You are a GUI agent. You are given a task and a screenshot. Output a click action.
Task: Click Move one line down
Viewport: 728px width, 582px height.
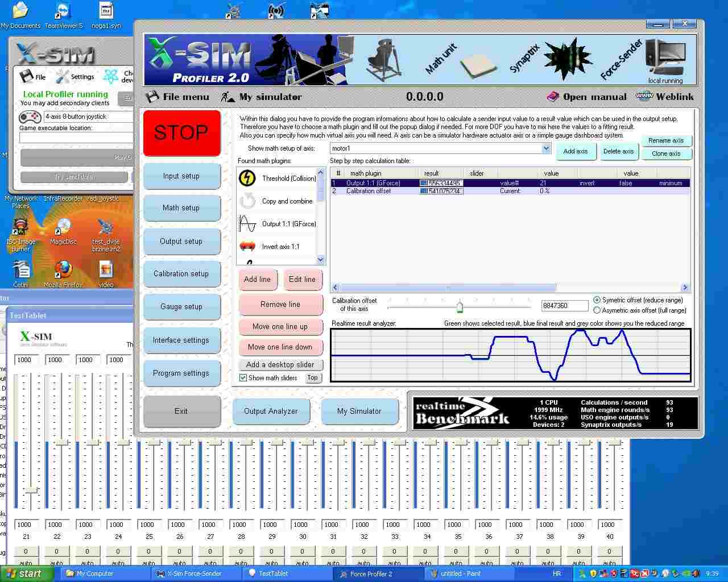point(280,347)
